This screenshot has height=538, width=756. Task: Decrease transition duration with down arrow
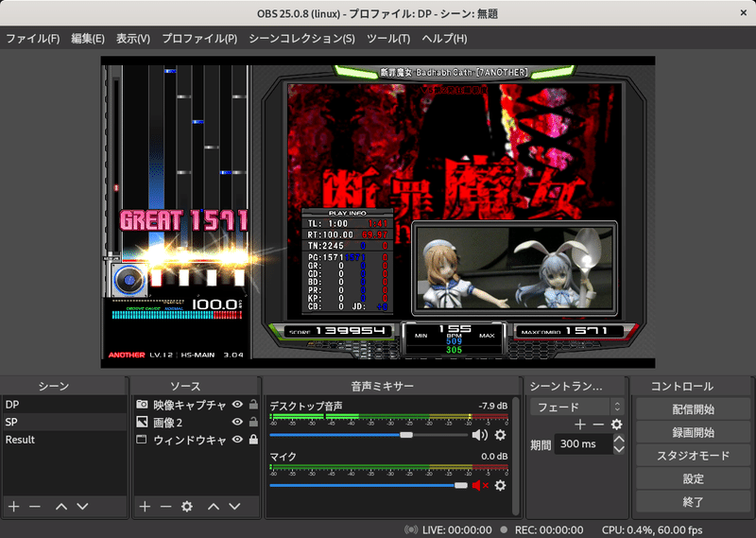(619, 449)
